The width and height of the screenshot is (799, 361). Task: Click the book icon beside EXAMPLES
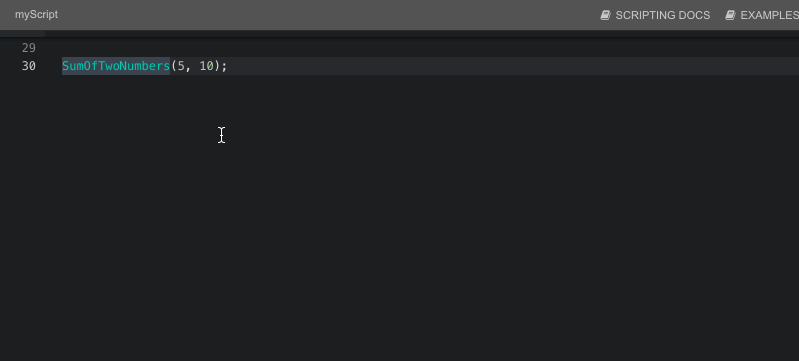pos(730,15)
